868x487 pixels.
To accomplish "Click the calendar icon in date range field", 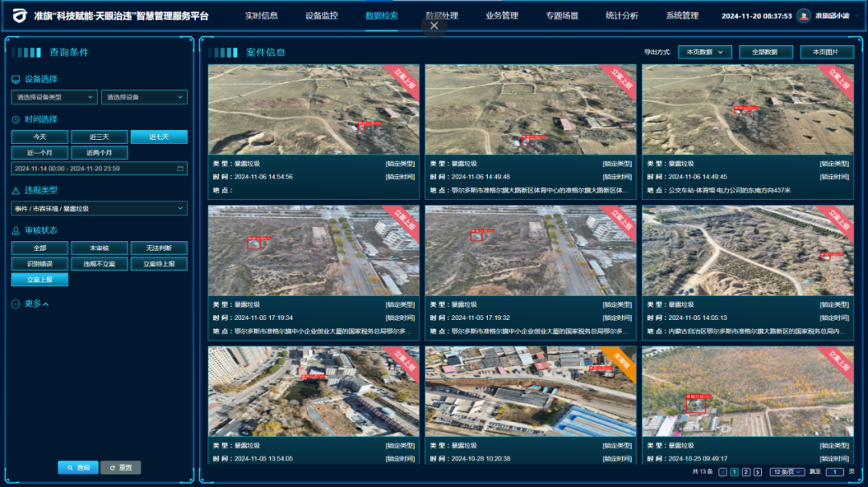I will [181, 169].
